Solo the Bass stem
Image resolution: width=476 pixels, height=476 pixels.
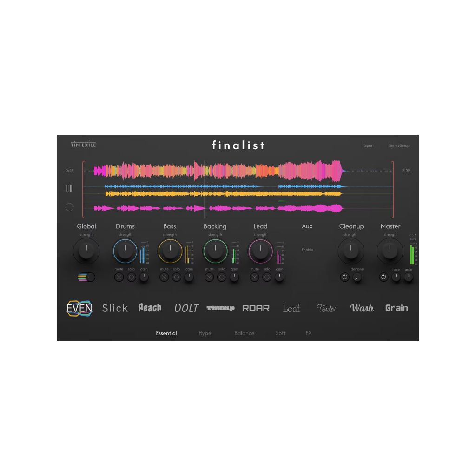(x=177, y=277)
